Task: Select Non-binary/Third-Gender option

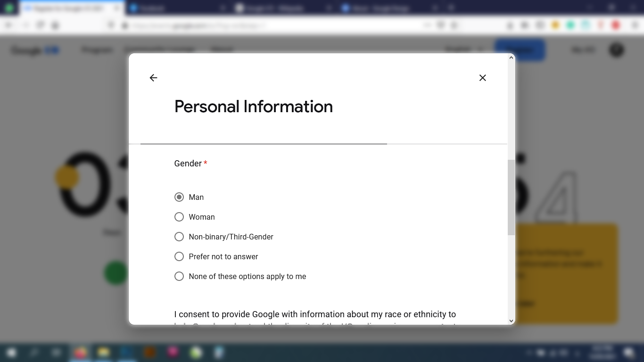Action: coord(179,237)
